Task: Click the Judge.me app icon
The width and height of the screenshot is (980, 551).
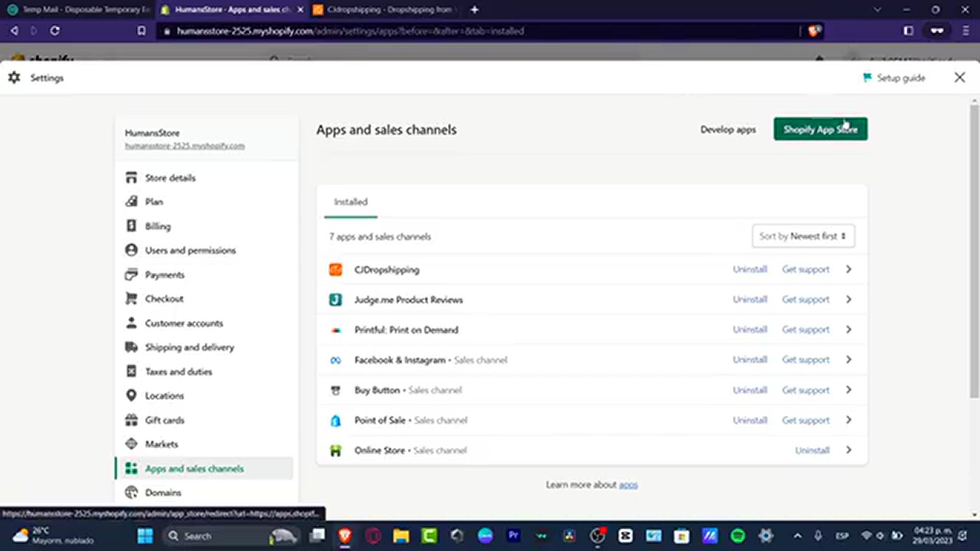Action: (x=335, y=299)
